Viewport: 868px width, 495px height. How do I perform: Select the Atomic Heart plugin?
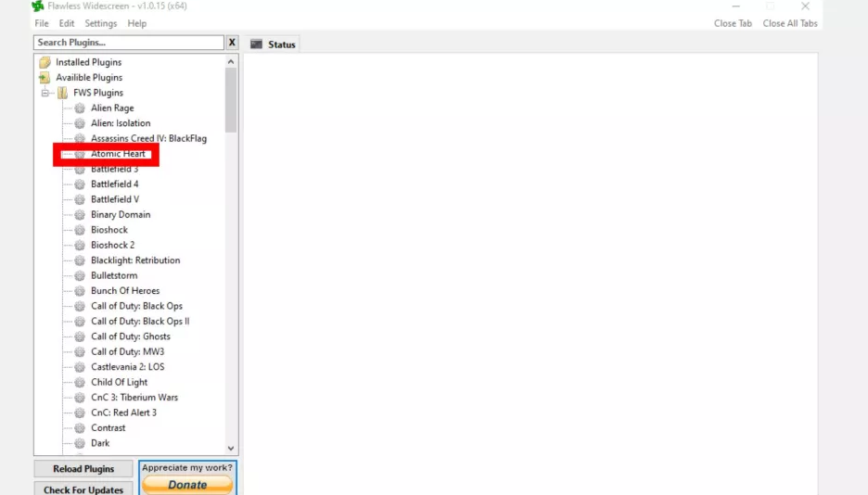coord(118,154)
